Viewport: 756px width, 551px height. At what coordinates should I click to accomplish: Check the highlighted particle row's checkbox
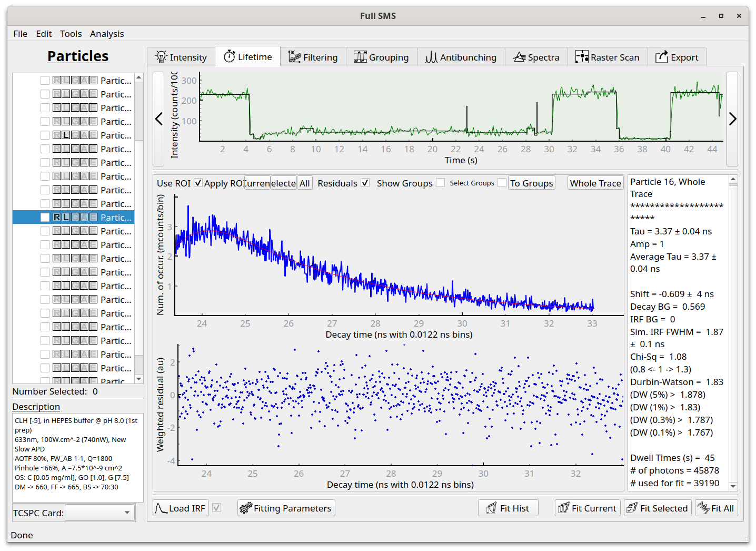(x=45, y=217)
